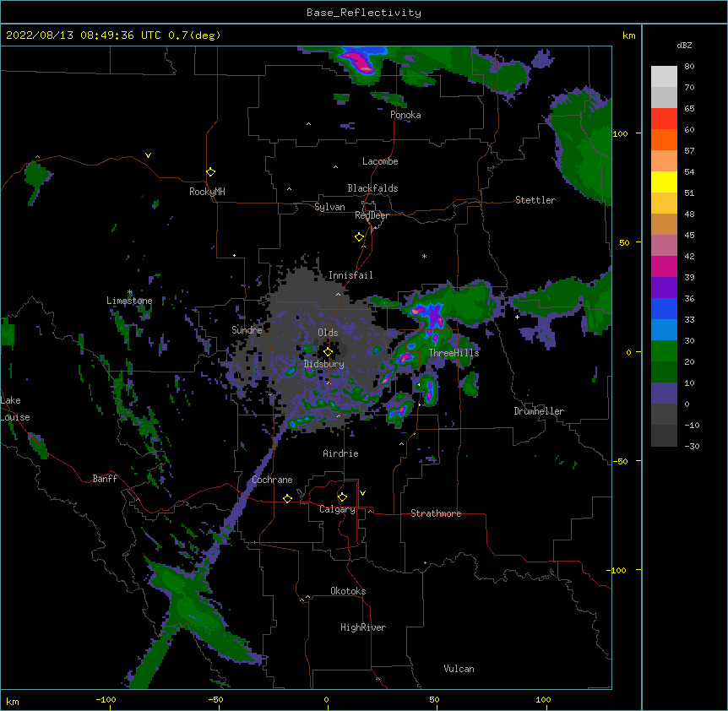This screenshot has width=728, height=711.
Task: Click the dBZ legend heading
Action: point(684,46)
